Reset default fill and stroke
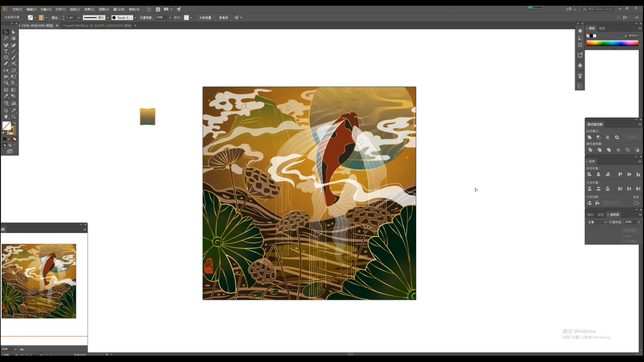Viewport: 644px width, 362px height. [4, 133]
